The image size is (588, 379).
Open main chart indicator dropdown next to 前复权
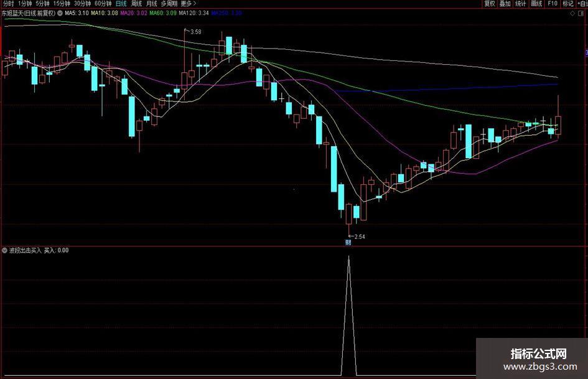tap(60, 13)
